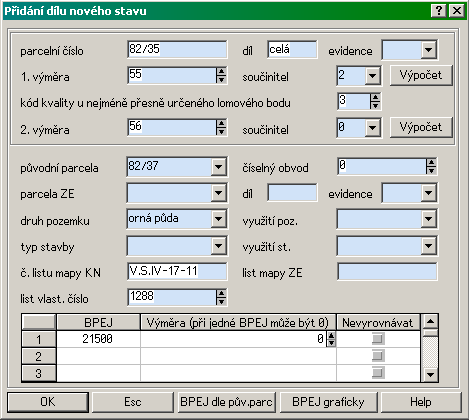469x420 pixels.
Task: Click the díl field next to parcela ZE
Action: point(292,193)
